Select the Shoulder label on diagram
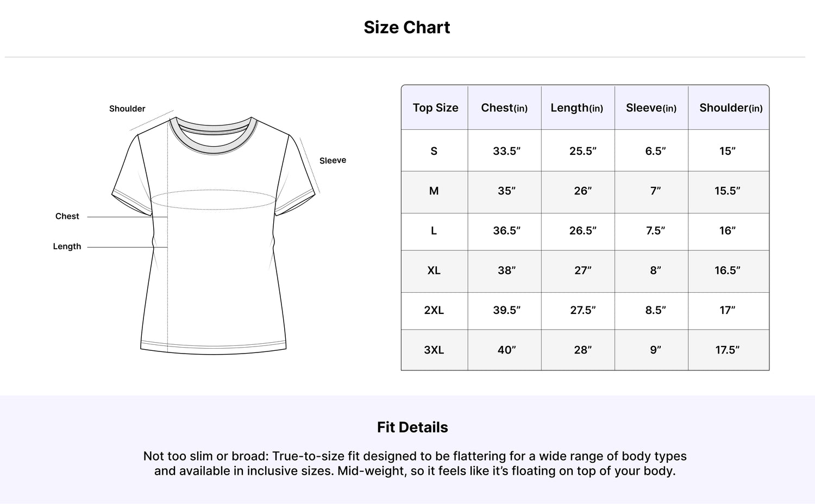This screenshot has height=504, width=815. coord(127,109)
